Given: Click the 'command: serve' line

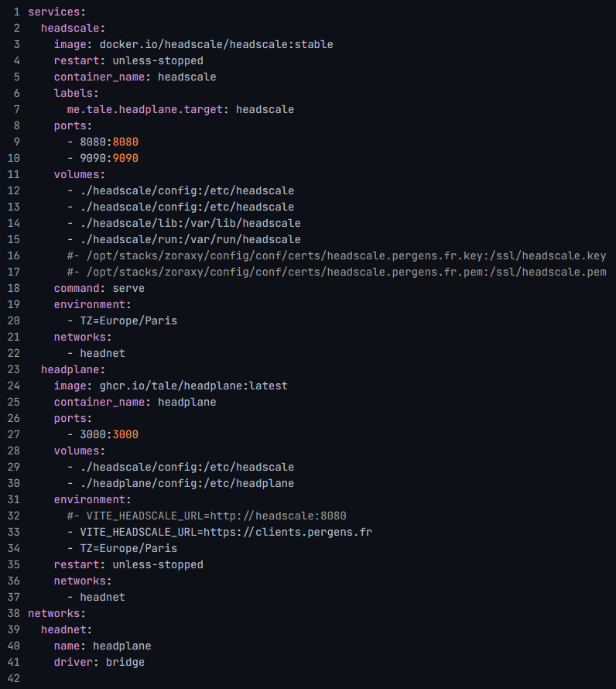Looking at the screenshot, I should (99, 288).
